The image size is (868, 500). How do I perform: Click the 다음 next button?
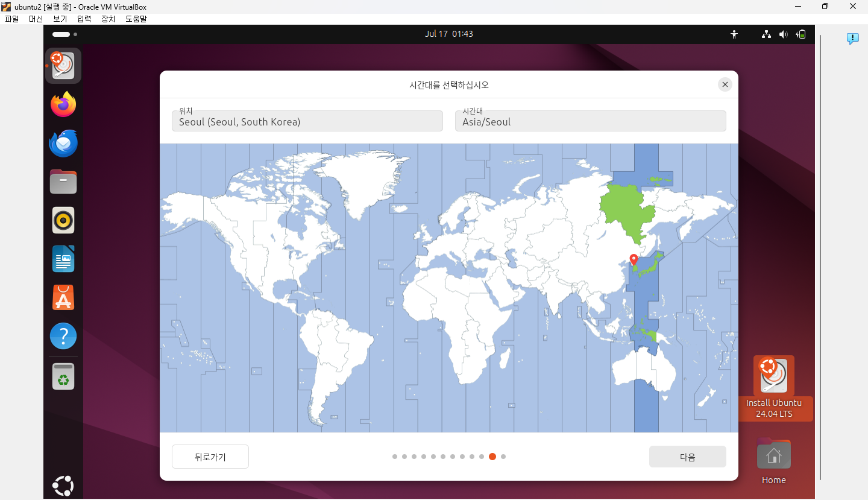(688, 457)
